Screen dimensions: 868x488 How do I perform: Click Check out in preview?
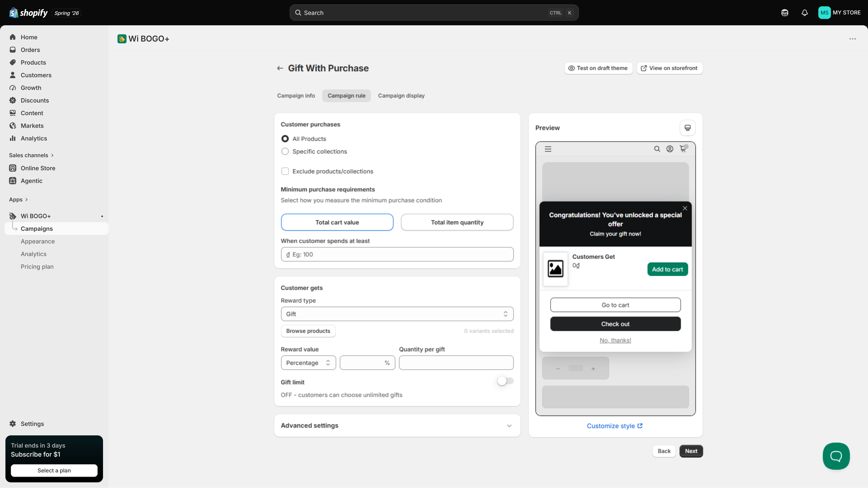(615, 324)
